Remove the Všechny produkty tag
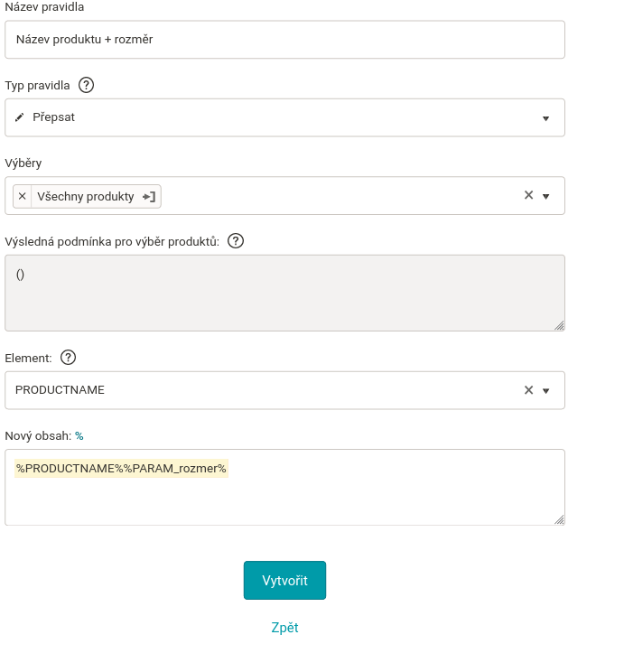The image size is (624, 672). click(x=23, y=196)
